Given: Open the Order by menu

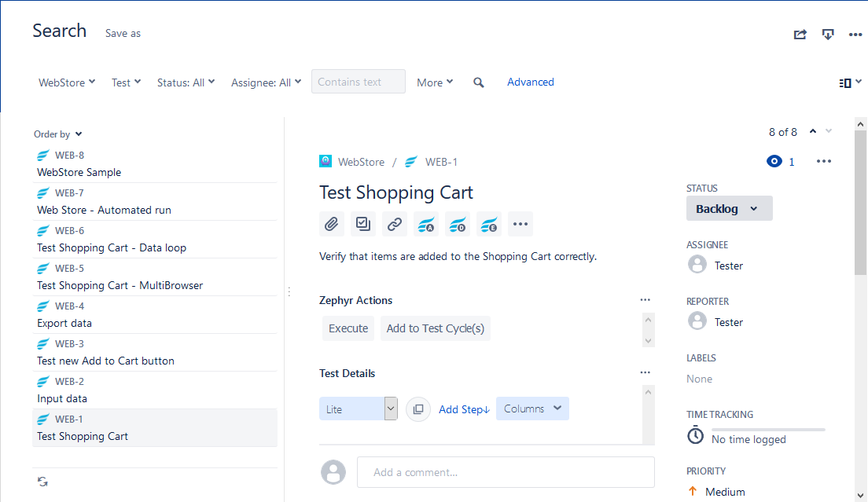Looking at the screenshot, I should (x=57, y=134).
